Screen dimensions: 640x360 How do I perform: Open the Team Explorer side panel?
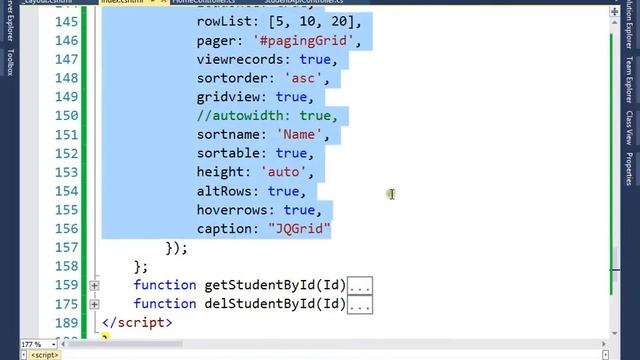pyautogui.click(x=629, y=80)
